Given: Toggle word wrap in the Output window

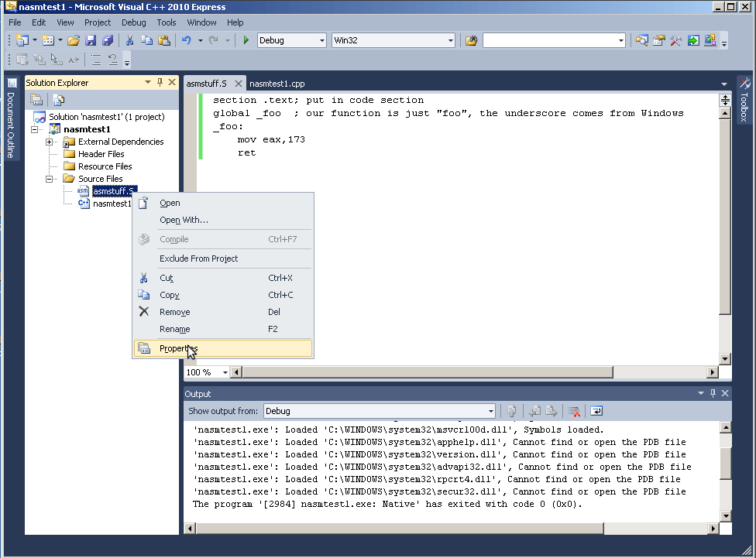Looking at the screenshot, I should coord(594,410).
